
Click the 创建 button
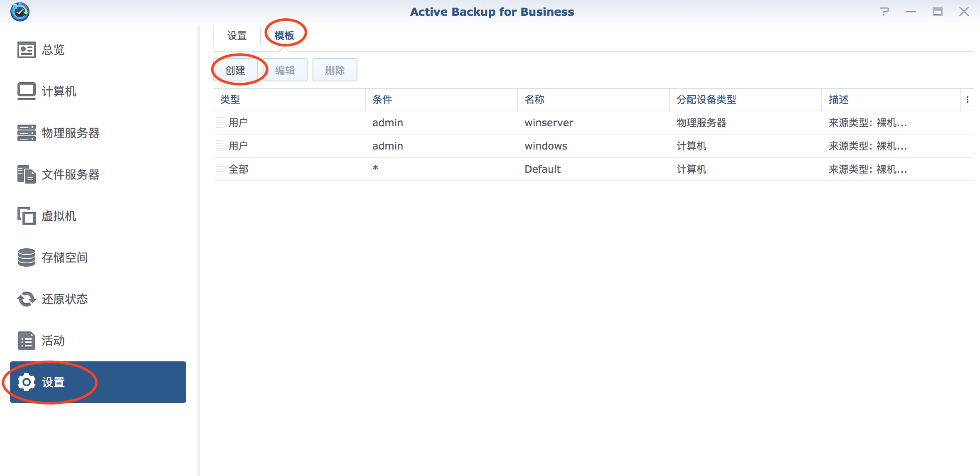[235, 70]
